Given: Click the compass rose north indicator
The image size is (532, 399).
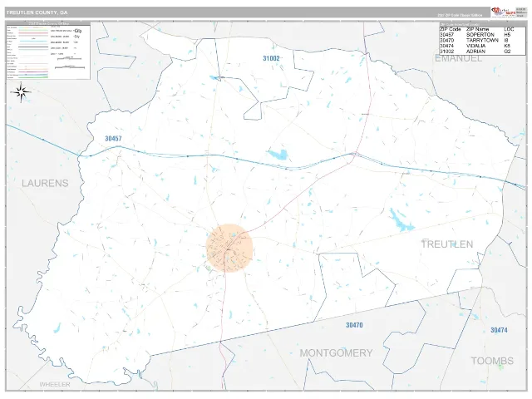Looking at the screenshot, I should click(x=21, y=91).
